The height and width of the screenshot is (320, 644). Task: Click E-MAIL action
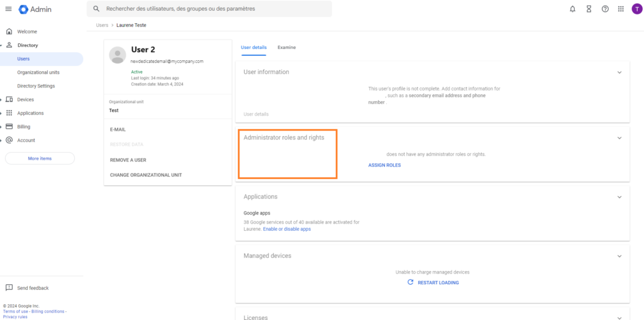pos(118,130)
